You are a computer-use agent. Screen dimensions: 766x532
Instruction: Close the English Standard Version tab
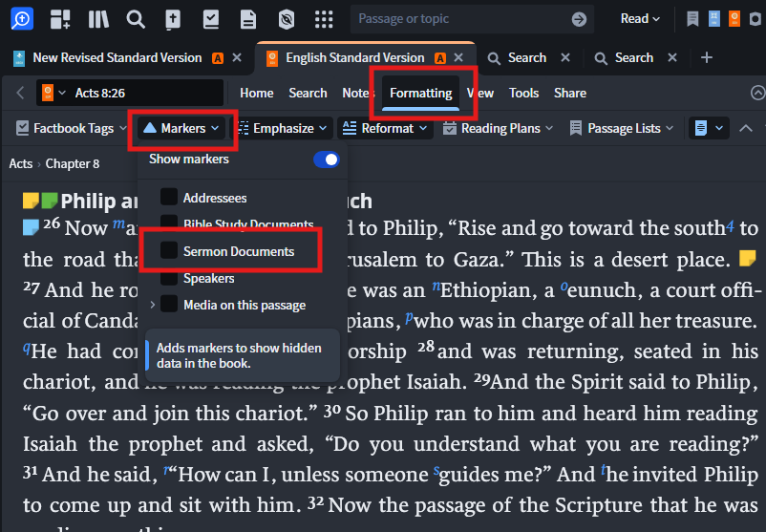coord(458,57)
